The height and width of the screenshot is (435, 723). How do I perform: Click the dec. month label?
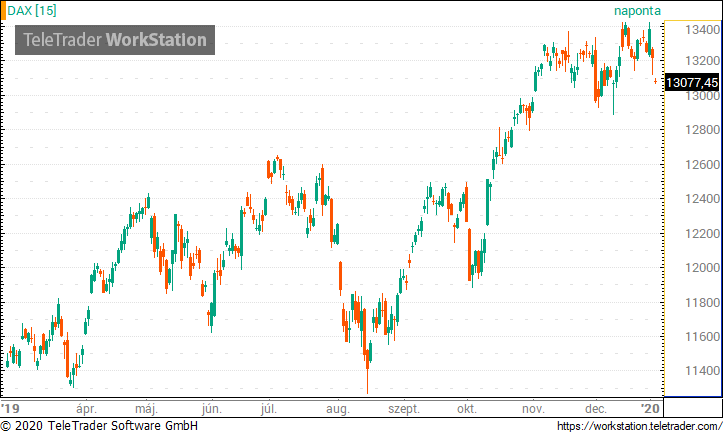point(596,409)
